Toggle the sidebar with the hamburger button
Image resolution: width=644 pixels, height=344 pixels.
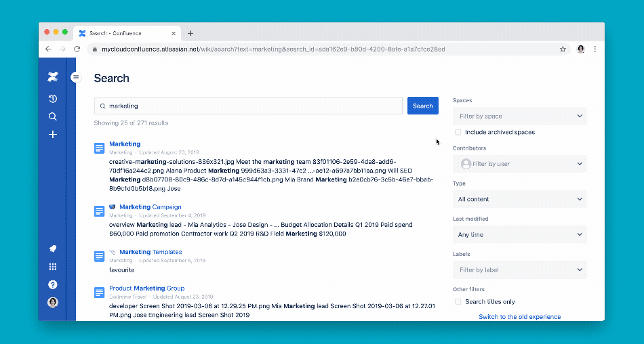[x=75, y=77]
